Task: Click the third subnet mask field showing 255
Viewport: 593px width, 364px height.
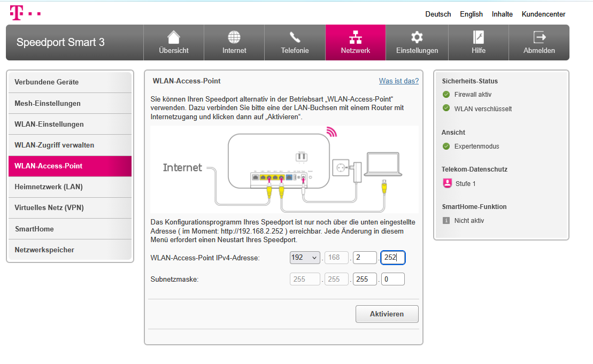Action: pyautogui.click(x=365, y=279)
